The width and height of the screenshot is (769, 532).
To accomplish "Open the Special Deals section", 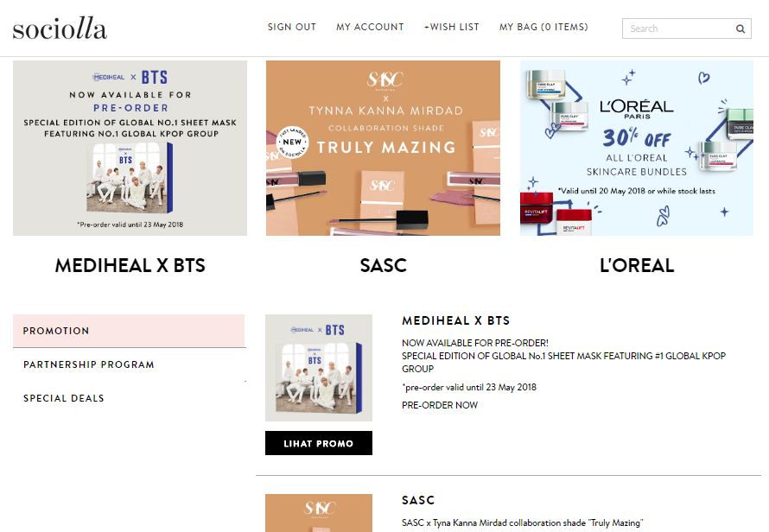I will 129,398.
